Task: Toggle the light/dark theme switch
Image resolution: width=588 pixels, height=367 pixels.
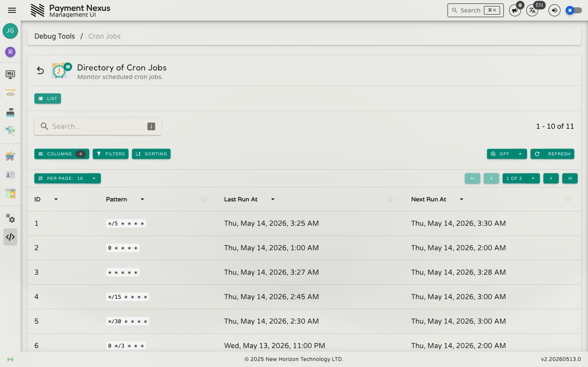Action: [574, 10]
